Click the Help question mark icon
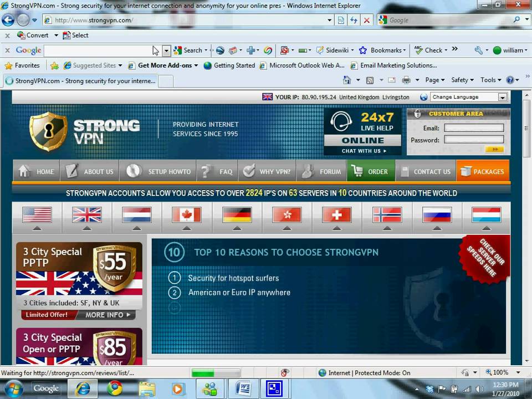 [x=510, y=80]
